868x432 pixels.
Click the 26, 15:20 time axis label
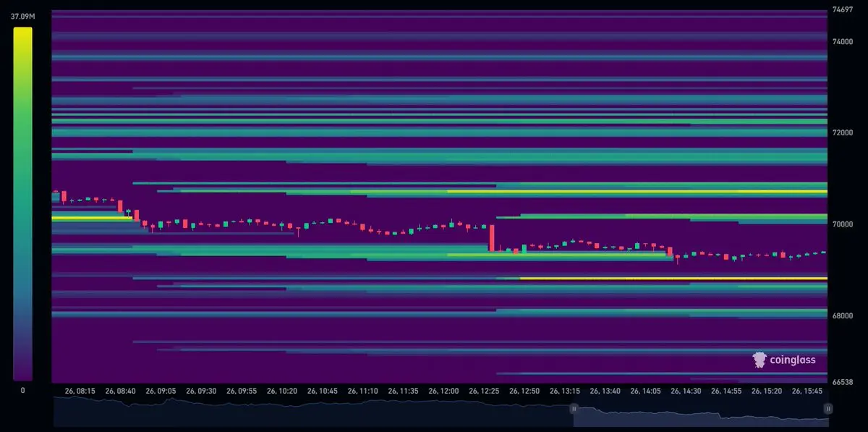tap(767, 391)
